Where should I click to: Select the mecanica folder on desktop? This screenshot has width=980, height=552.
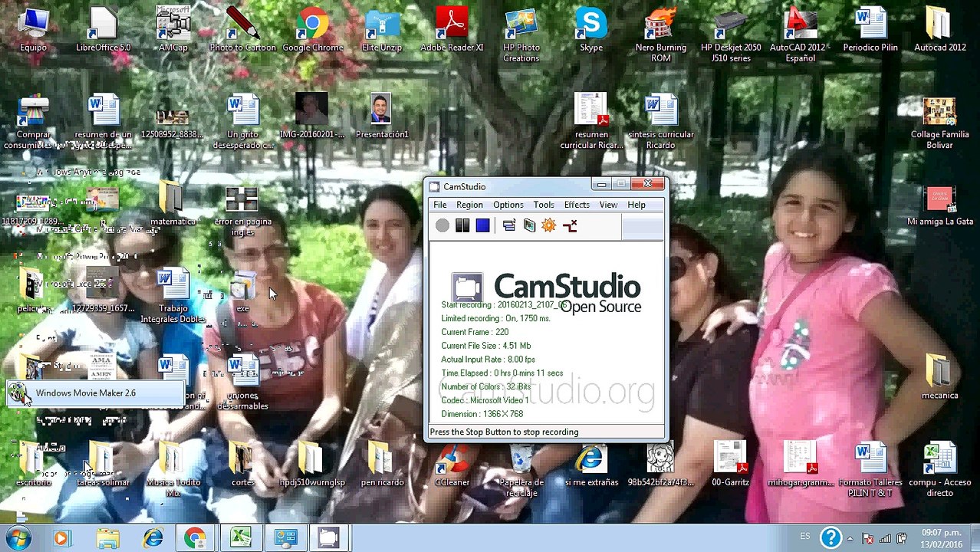pyautogui.click(x=940, y=377)
